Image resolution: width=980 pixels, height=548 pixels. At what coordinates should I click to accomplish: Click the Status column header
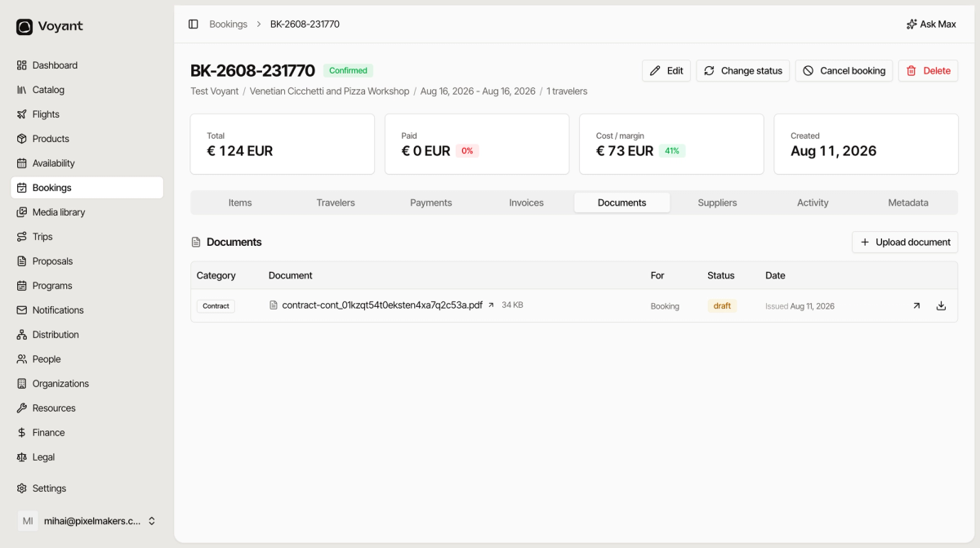point(721,276)
